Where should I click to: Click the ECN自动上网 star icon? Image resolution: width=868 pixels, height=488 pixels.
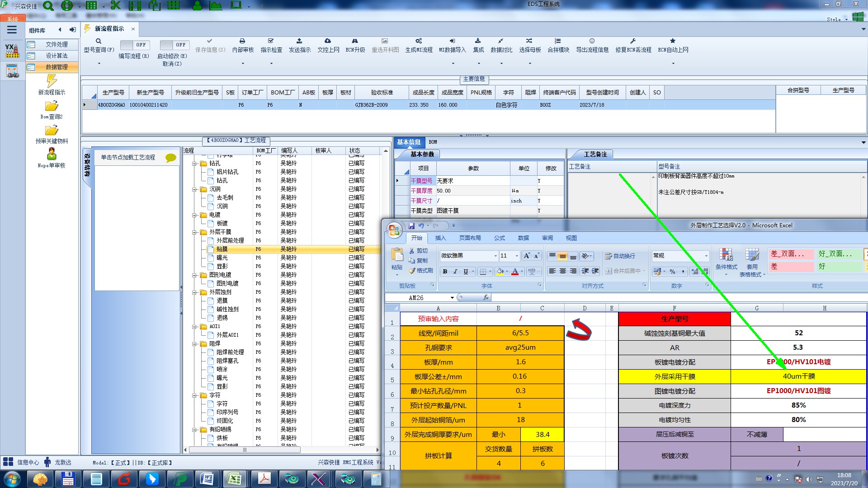click(x=673, y=41)
